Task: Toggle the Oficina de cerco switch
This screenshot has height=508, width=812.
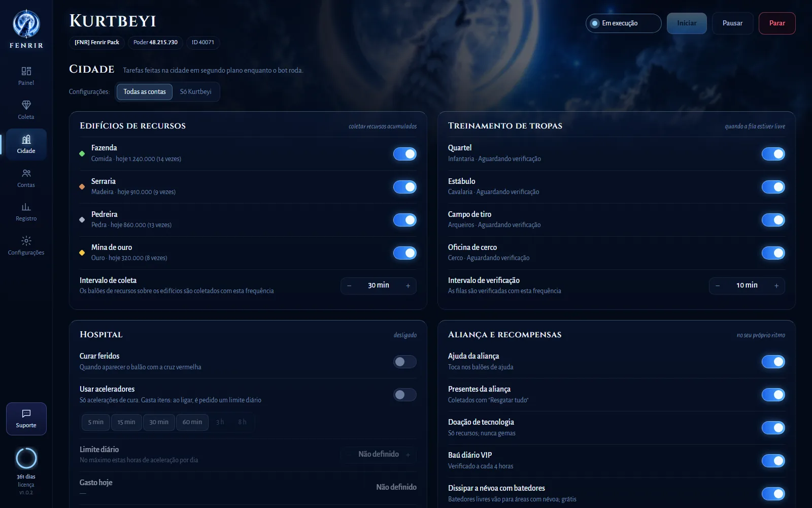Action: pyautogui.click(x=773, y=253)
